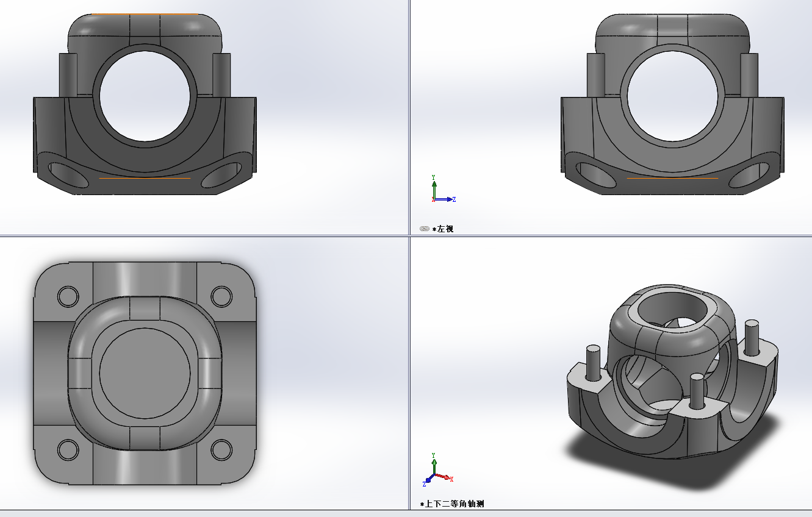Select the lower-left bolt hole in the top-down view

[68, 450]
